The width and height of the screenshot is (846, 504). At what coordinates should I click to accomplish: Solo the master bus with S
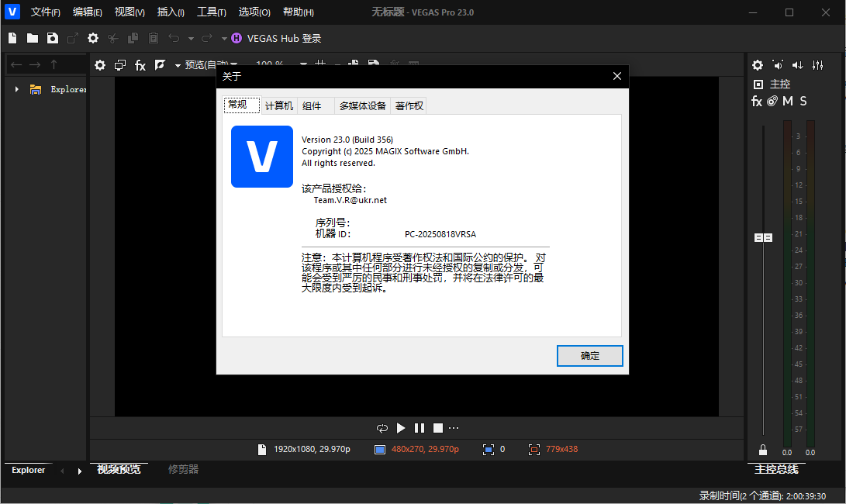point(803,101)
